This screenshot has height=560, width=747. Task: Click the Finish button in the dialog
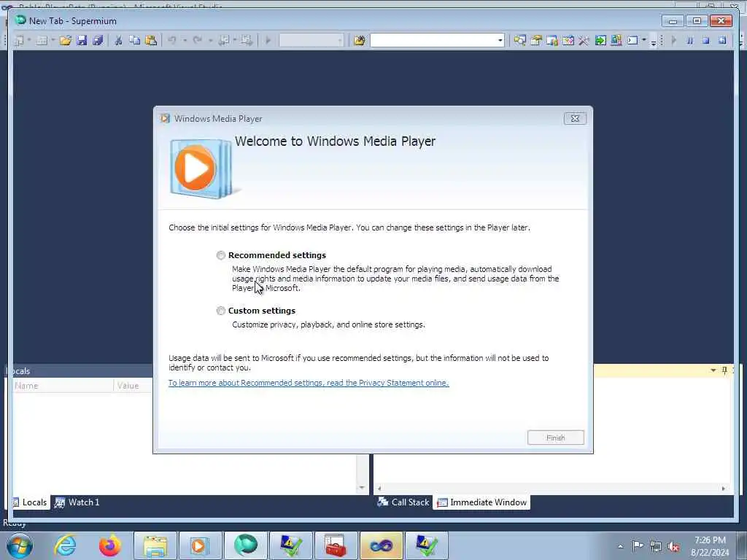click(x=555, y=437)
